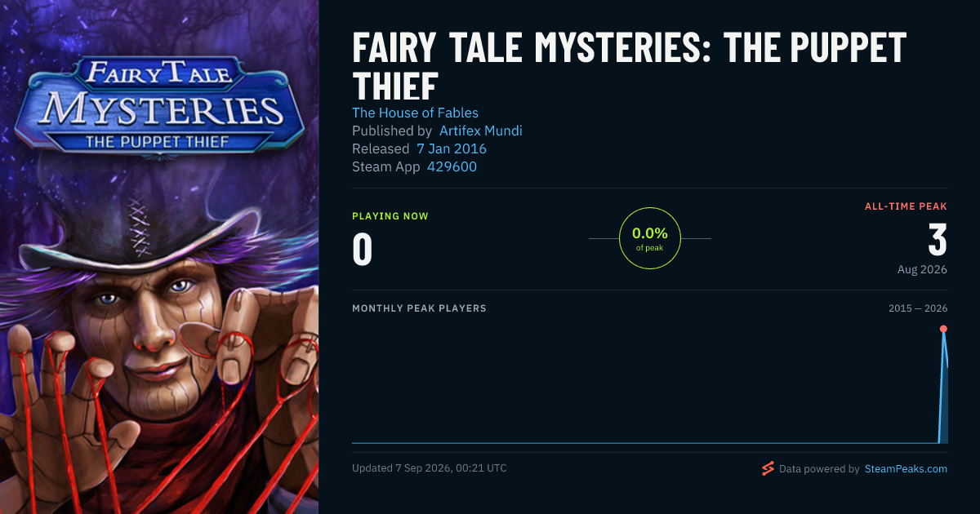This screenshot has width=980, height=514.
Task: Open The House of Fables developer link
Action: click(415, 113)
